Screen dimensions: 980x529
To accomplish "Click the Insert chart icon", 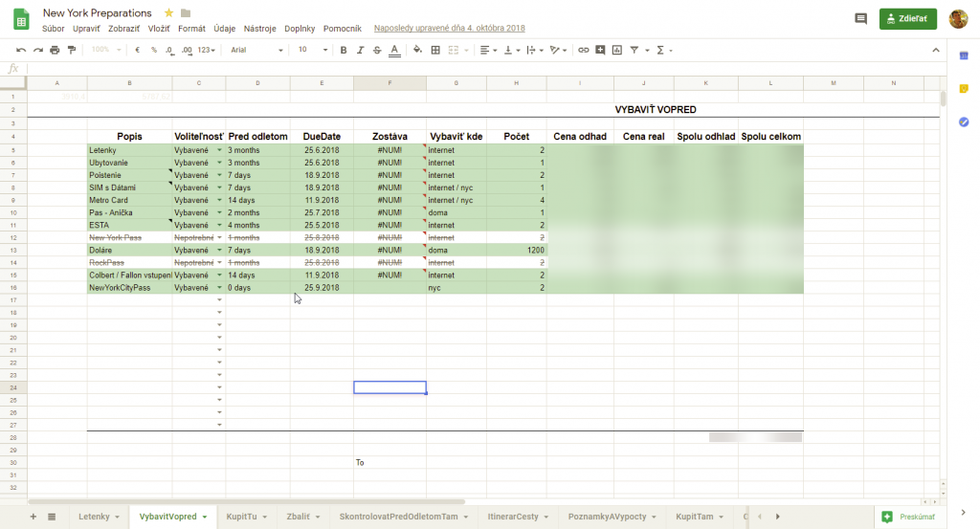I will tap(617, 50).
